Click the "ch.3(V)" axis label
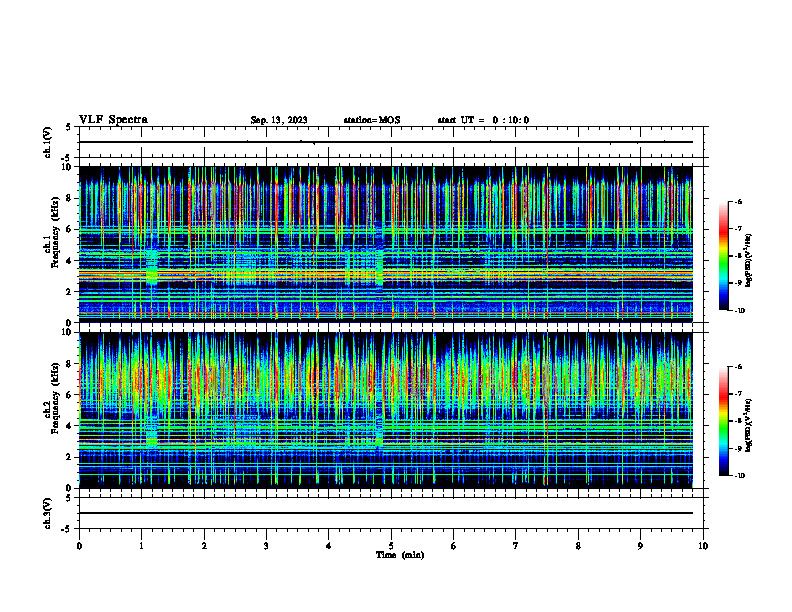Screen dimensions: 792x612 tap(47, 513)
